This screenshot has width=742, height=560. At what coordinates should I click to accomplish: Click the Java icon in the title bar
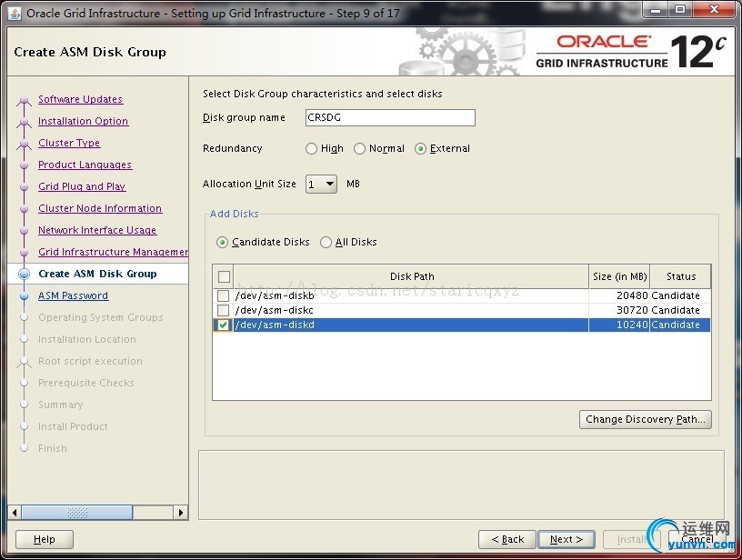[x=15, y=13]
